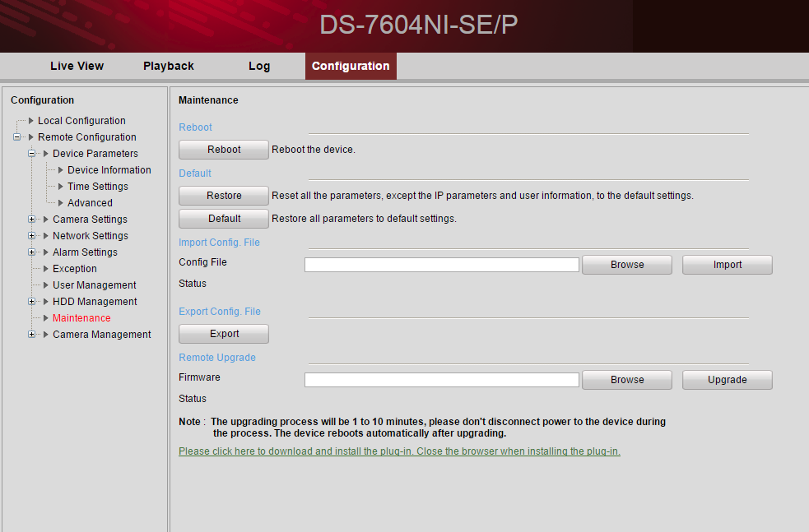Select the red Maintenance tree item
This screenshot has width=809, height=532.
pos(81,318)
